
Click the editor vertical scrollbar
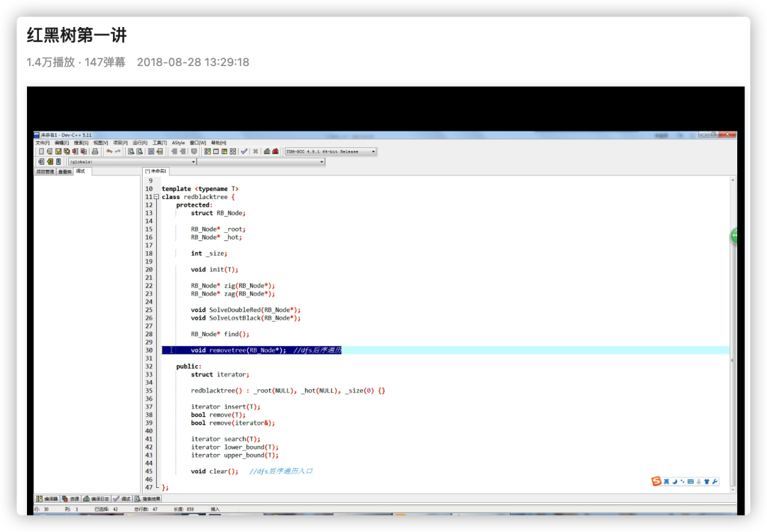[x=732, y=335]
